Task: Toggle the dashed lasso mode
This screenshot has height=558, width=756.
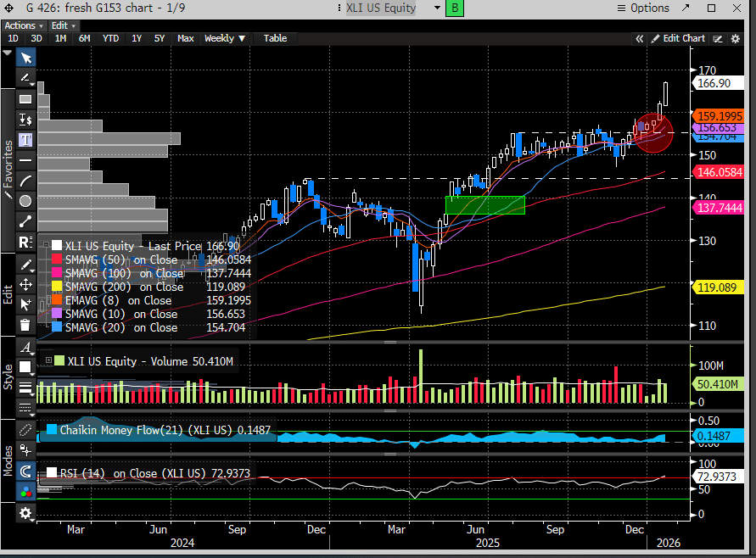Action: 25,430
